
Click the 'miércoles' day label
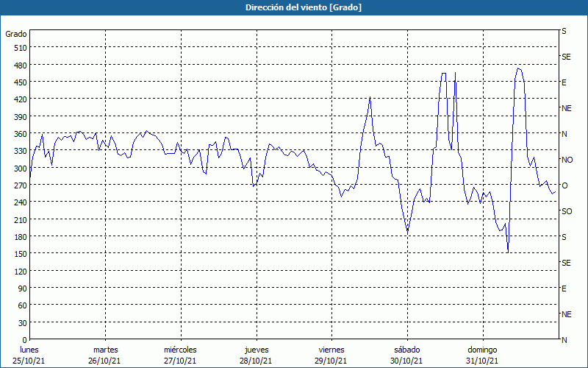tap(180, 350)
